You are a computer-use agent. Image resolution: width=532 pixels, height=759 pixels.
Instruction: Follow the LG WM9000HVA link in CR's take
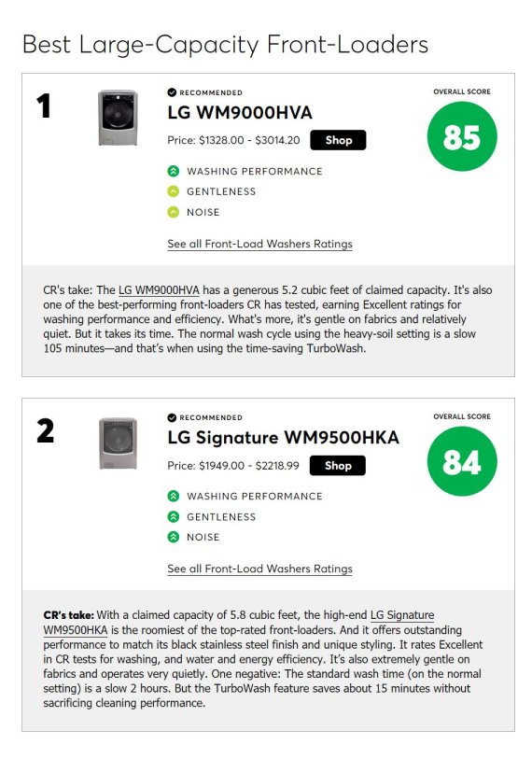159,290
